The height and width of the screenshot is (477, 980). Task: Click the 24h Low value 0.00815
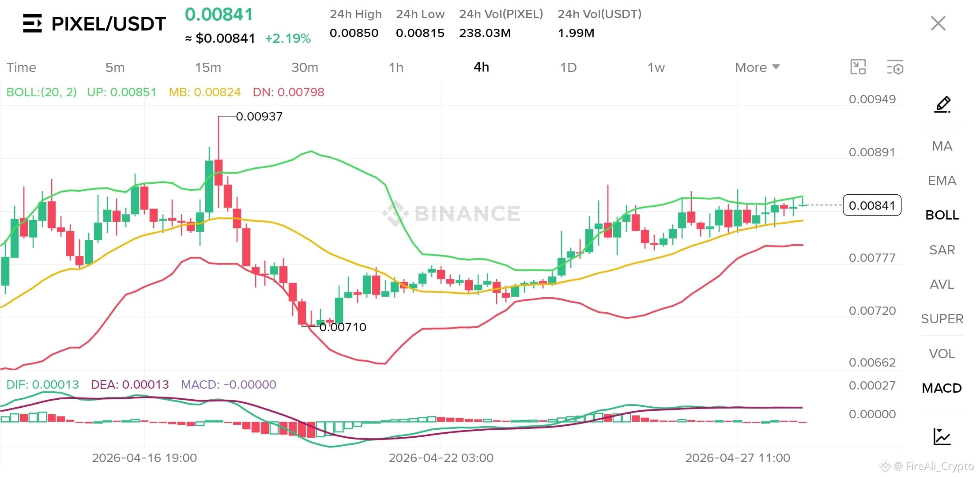tap(420, 33)
